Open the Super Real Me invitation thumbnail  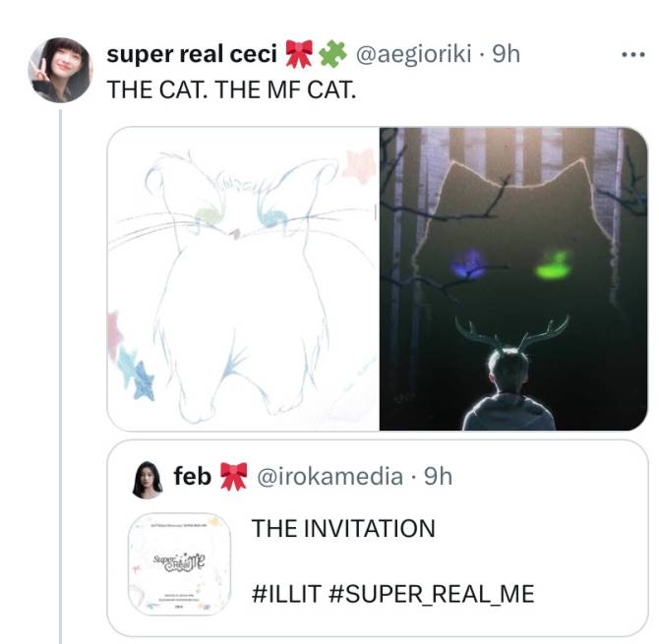[179, 564]
